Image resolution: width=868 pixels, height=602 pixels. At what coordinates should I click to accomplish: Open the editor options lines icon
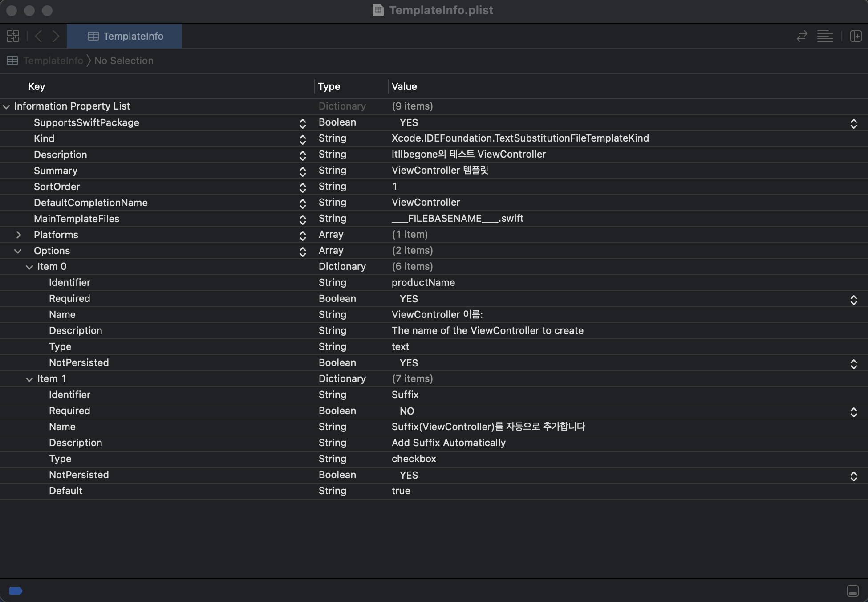825,36
